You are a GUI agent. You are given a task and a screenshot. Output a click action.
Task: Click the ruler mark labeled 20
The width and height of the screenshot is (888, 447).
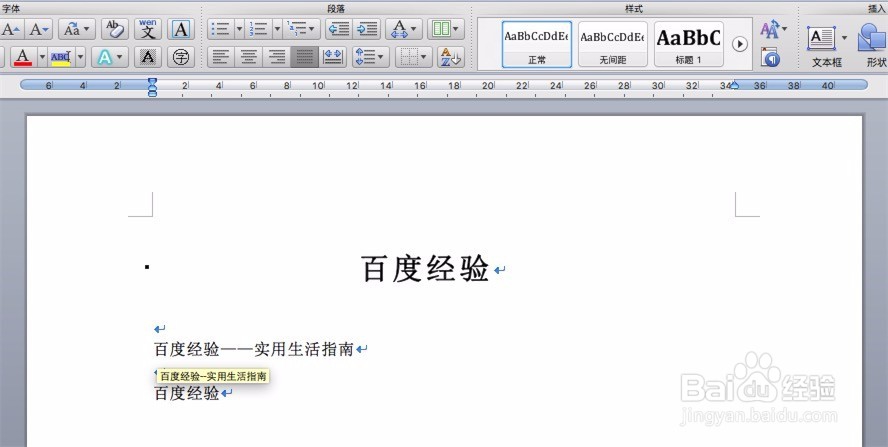488,86
